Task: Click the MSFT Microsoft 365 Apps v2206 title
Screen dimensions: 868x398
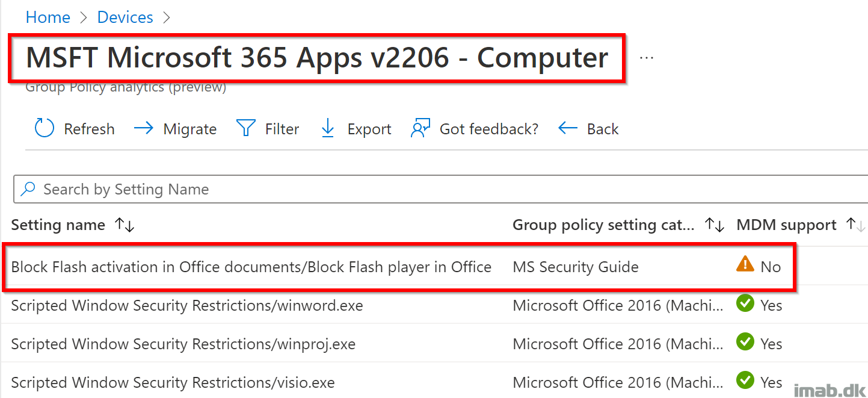Action: [317, 58]
